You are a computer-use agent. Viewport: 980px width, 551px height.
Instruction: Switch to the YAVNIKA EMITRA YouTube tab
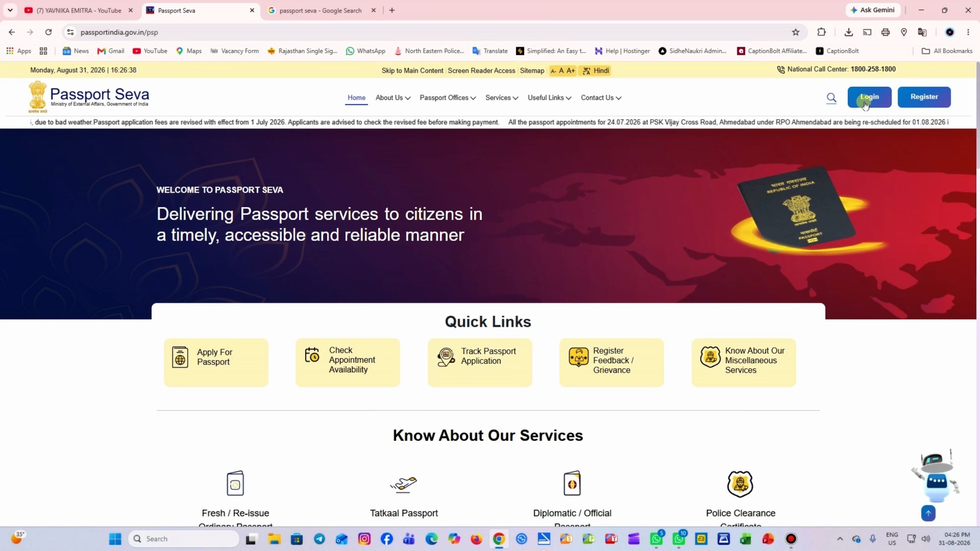(78, 10)
